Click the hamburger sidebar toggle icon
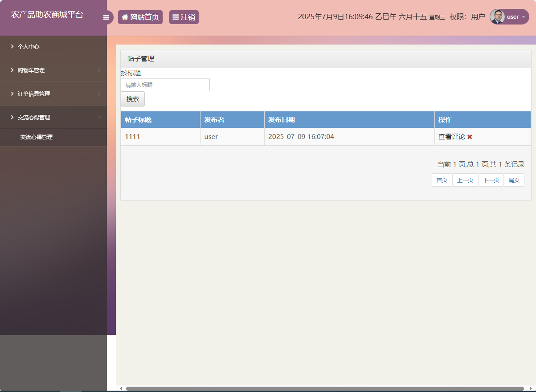 click(106, 17)
